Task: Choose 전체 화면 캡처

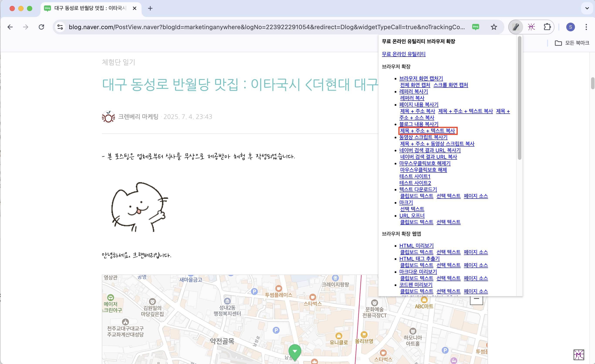Action: 415,85
